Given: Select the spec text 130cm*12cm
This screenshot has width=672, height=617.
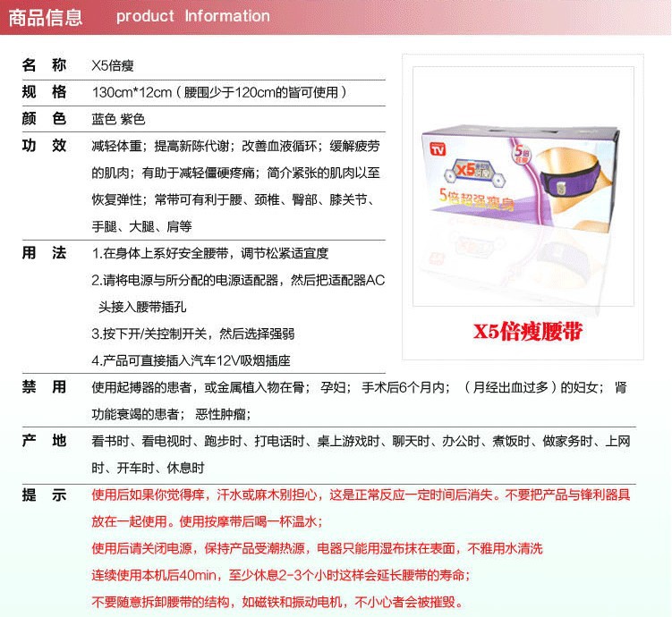Looking at the screenshot, I should click(x=132, y=92).
